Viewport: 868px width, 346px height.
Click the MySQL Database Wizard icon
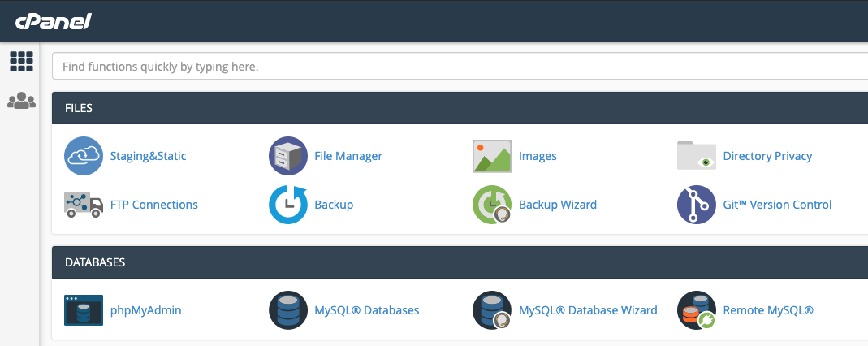coord(491,310)
